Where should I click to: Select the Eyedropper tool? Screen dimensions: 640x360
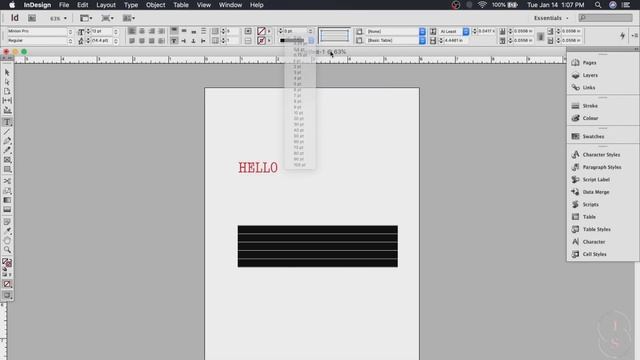7,231
